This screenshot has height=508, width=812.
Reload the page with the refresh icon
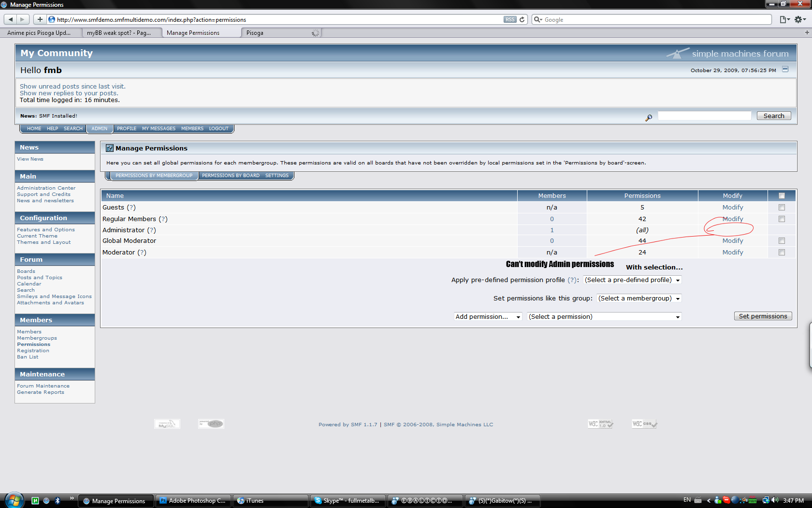522,19
